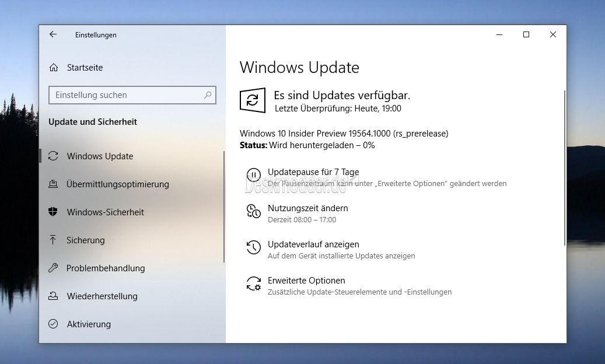Click the large update status refresh icon
605x364 pixels.
(253, 100)
